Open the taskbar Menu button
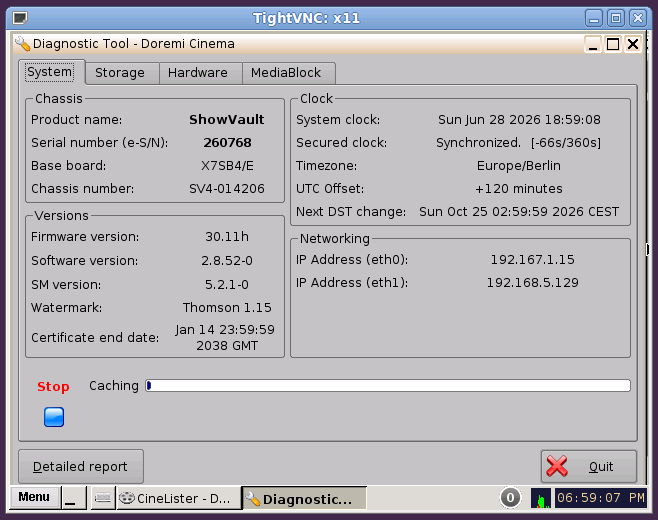This screenshot has height=520, width=658. 34,497
